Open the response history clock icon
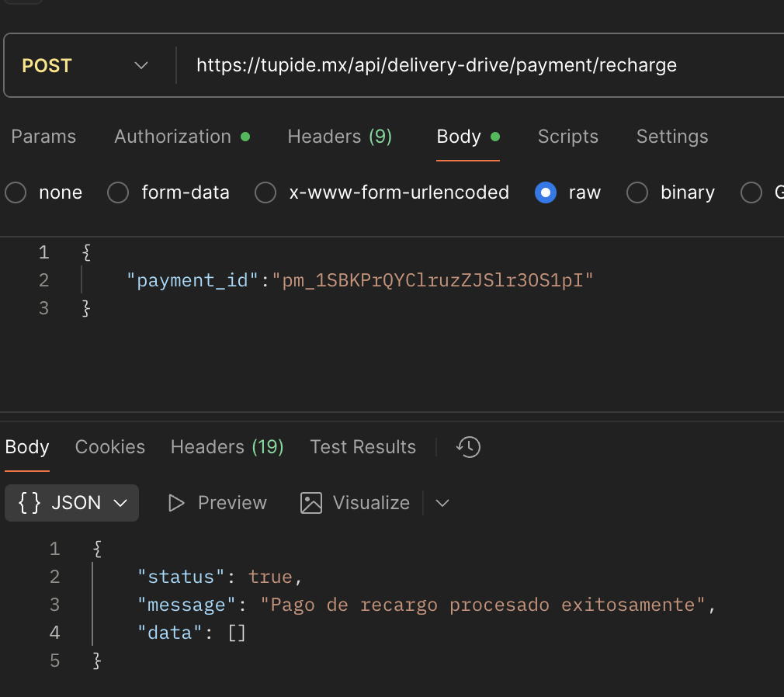This screenshot has height=697, width=784. [x=468, y=447]
